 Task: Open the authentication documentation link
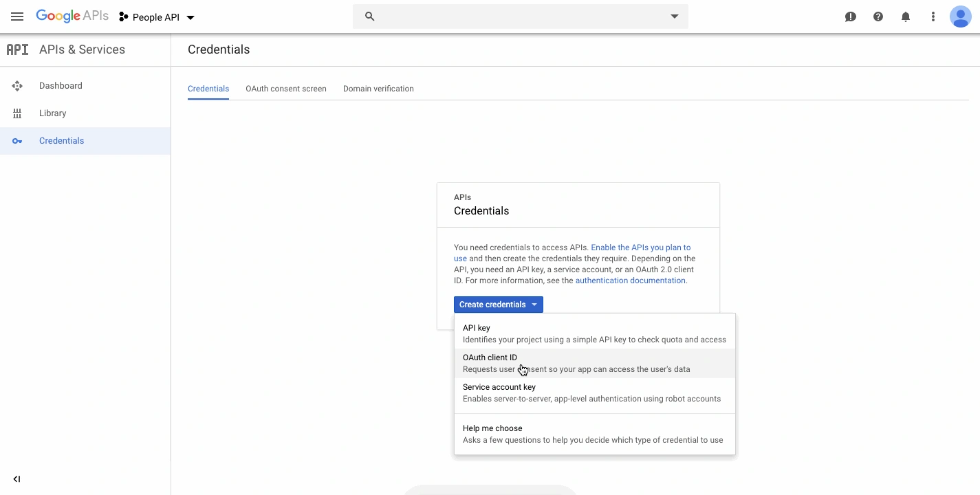[x=629, y=280]
